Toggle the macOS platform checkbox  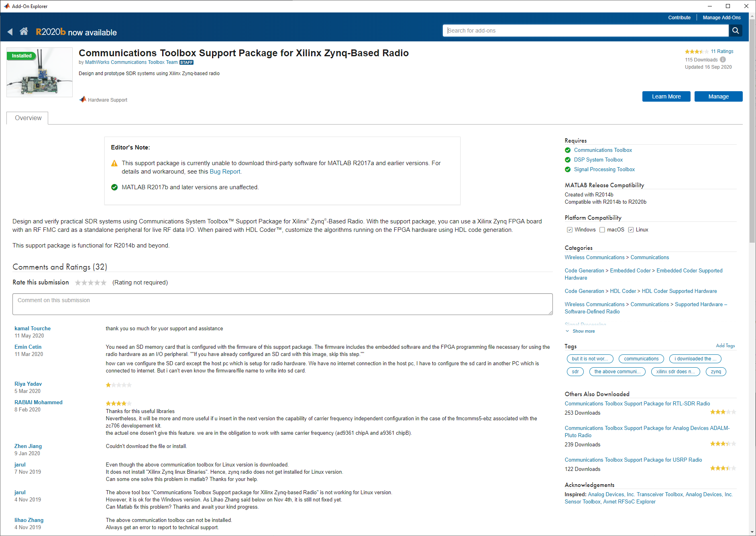tap(602, 230)
